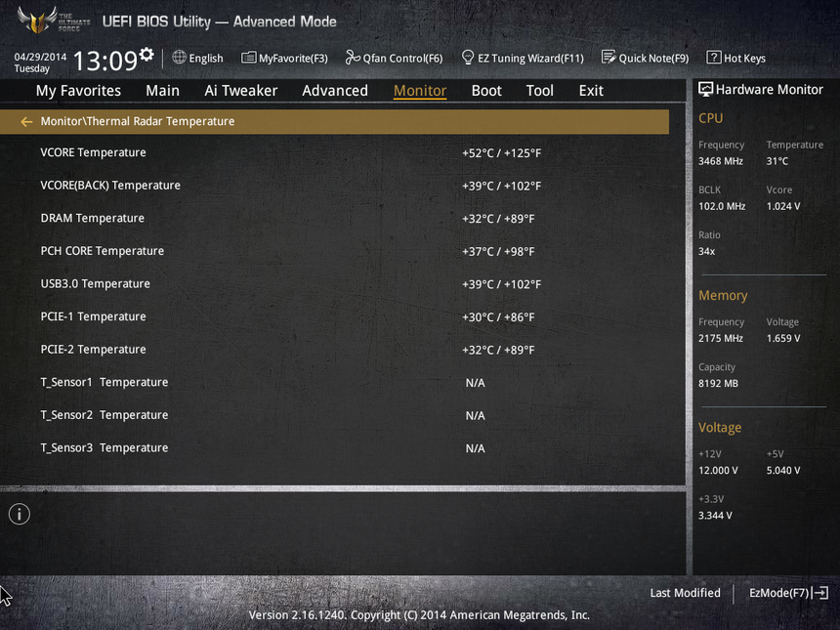
Task: Click the globe language icon
Action: [x=179, y=58]
